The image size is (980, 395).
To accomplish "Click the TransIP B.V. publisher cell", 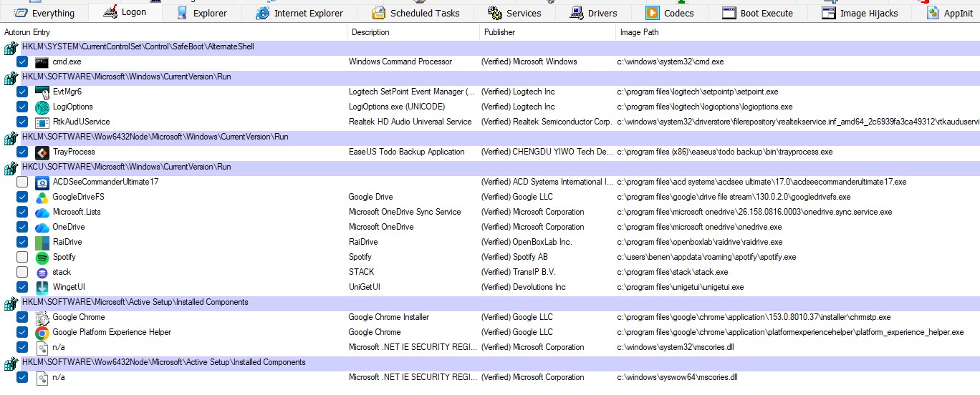I will (518, 272).
